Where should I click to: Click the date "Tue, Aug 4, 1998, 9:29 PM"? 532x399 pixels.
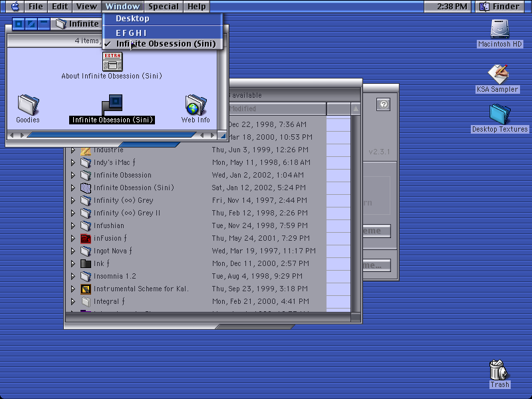click(x=257, y=276)
